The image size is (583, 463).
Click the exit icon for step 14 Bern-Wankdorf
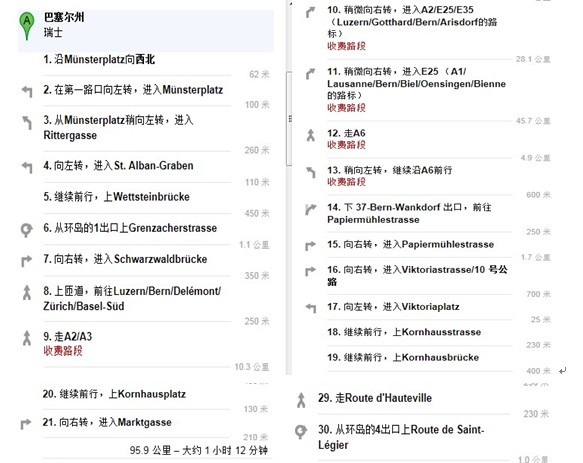point(311,209)
